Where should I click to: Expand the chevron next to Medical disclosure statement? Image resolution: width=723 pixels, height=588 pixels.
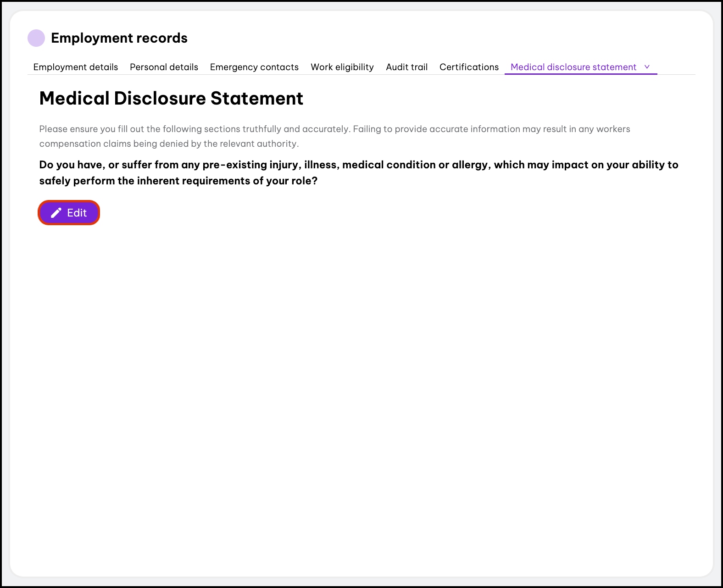pyautogui.click(x=647, y=67)
